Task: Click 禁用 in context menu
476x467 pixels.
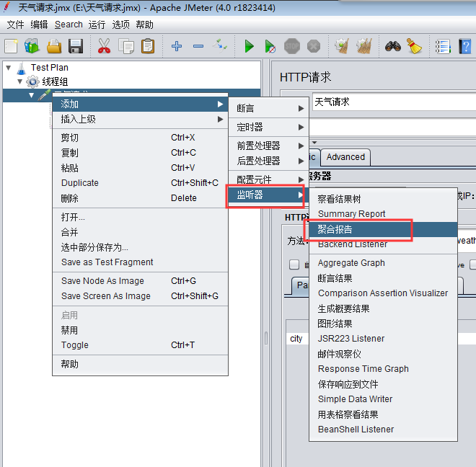Action: tap(140, 330)
